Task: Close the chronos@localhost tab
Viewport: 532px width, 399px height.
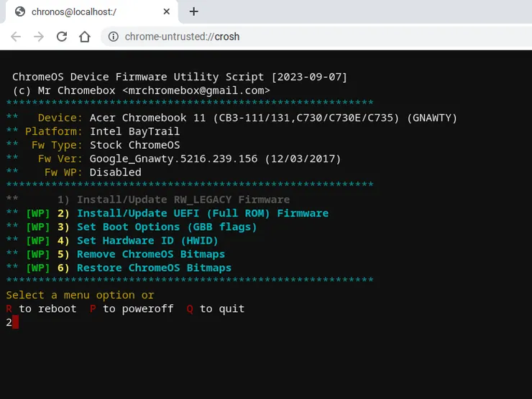Action: pyautogui.click(x=166, y=12)
